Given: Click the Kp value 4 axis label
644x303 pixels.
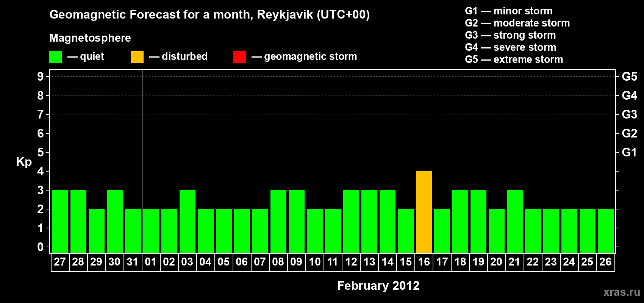Looking at the screenshot, I should pyautogui.click(x=41, y=171).
